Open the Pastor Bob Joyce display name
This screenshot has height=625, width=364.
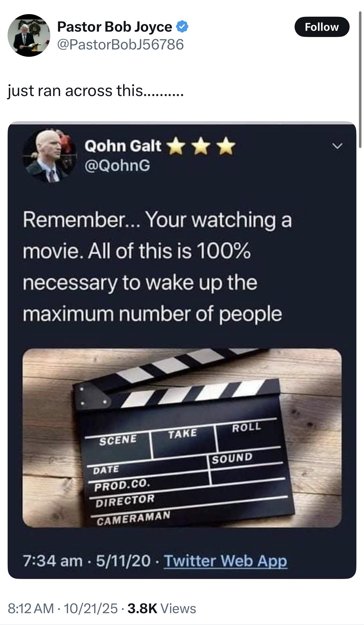[115, 27]
